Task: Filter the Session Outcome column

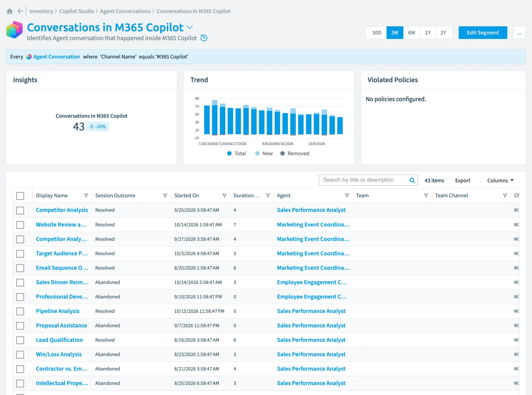Action: [165, 196]
